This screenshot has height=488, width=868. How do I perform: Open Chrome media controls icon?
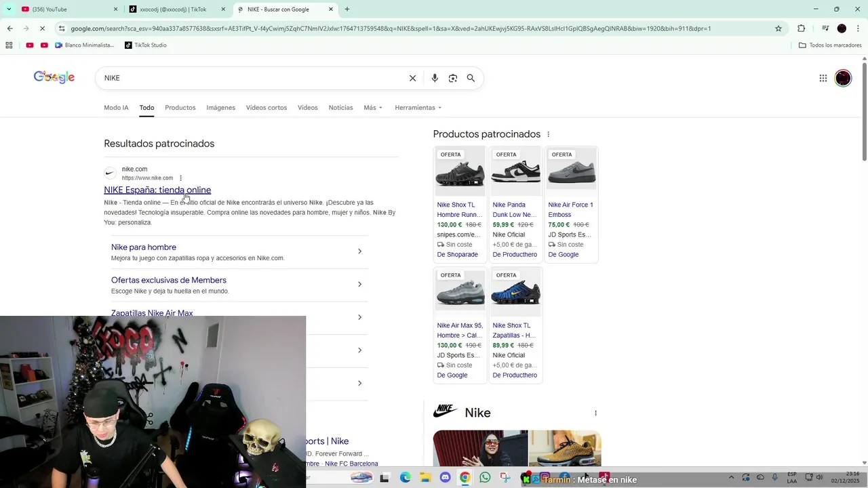point(825,28)
